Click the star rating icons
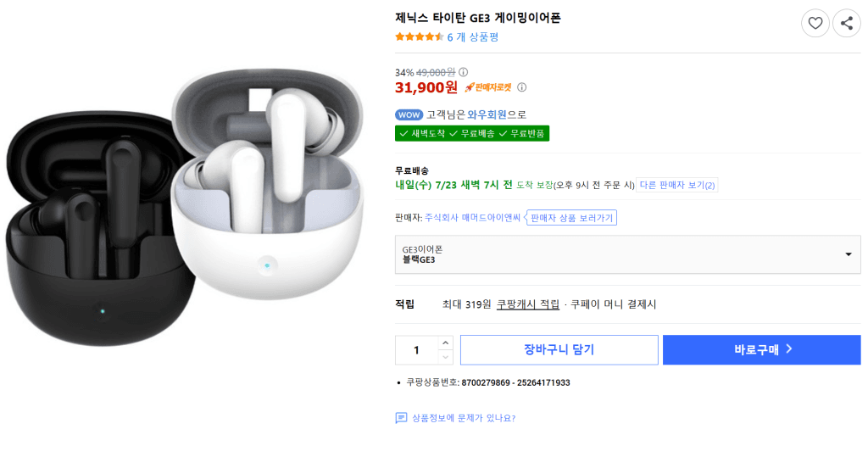The height and width of the screenshot is (457, 868). pyautogui.click(x=419, y=37)
